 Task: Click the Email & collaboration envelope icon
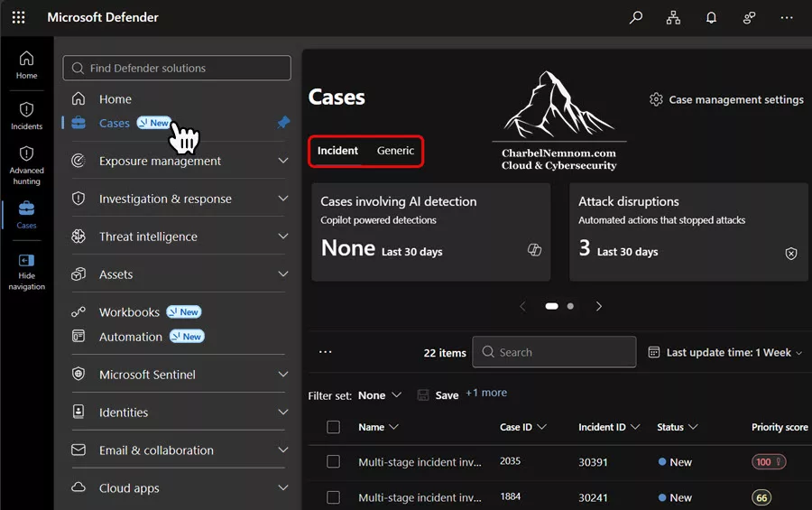click(78, 450)
